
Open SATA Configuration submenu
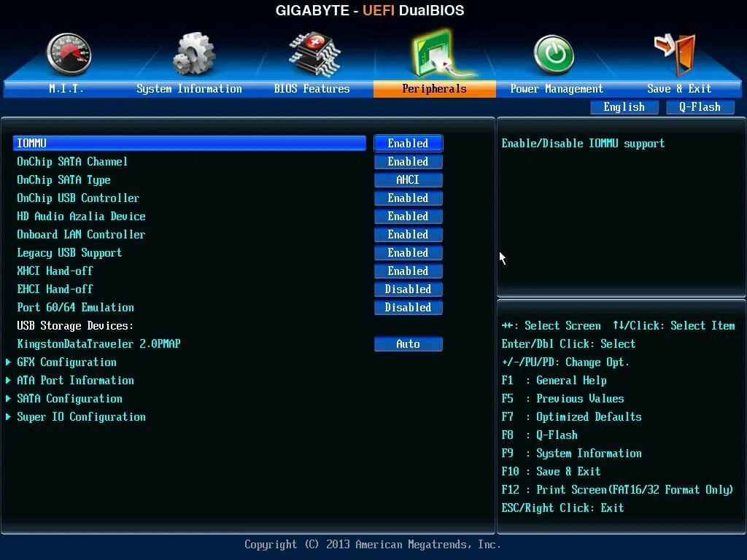69,399
